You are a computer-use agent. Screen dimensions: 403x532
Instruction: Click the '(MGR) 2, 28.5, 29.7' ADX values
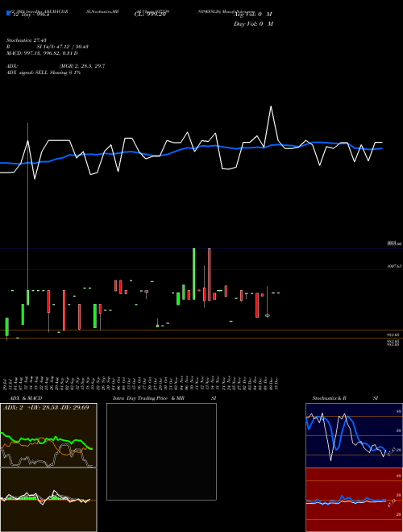(x=82, y=66)
